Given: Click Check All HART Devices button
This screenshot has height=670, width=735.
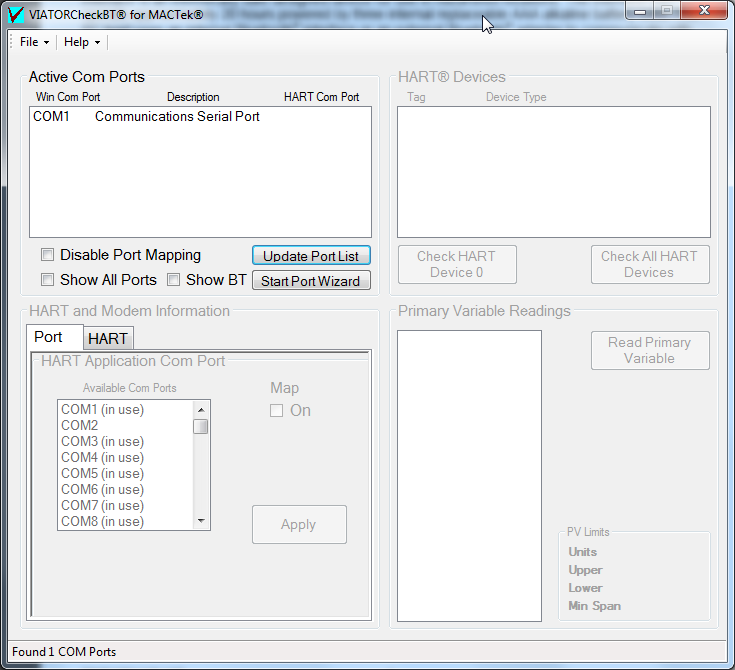Looking at the screenshot, I should (650, 264).
